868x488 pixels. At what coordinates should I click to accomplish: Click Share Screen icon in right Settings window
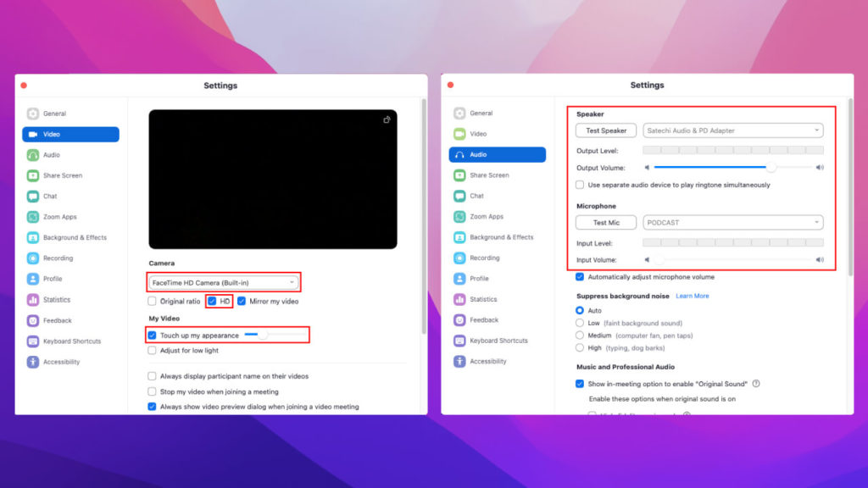tap(459, 175)
